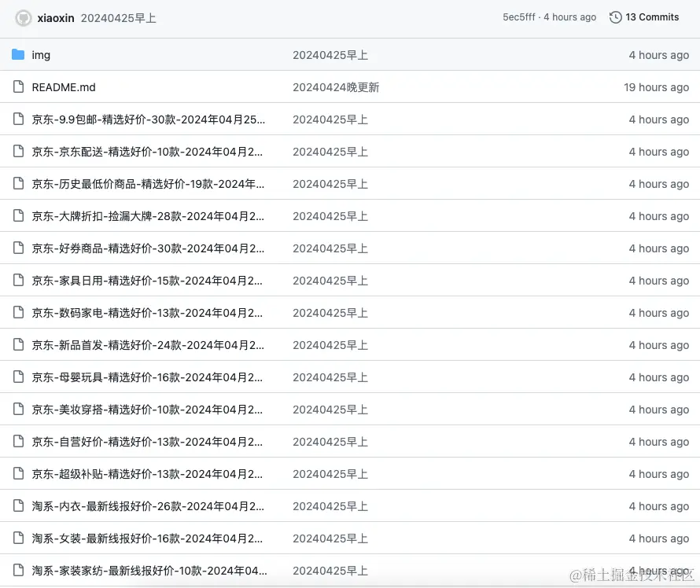Click file icon for 淘系-女装
Image resolution: width=700 pixels, height=588 pixels.
pos(18,538)
